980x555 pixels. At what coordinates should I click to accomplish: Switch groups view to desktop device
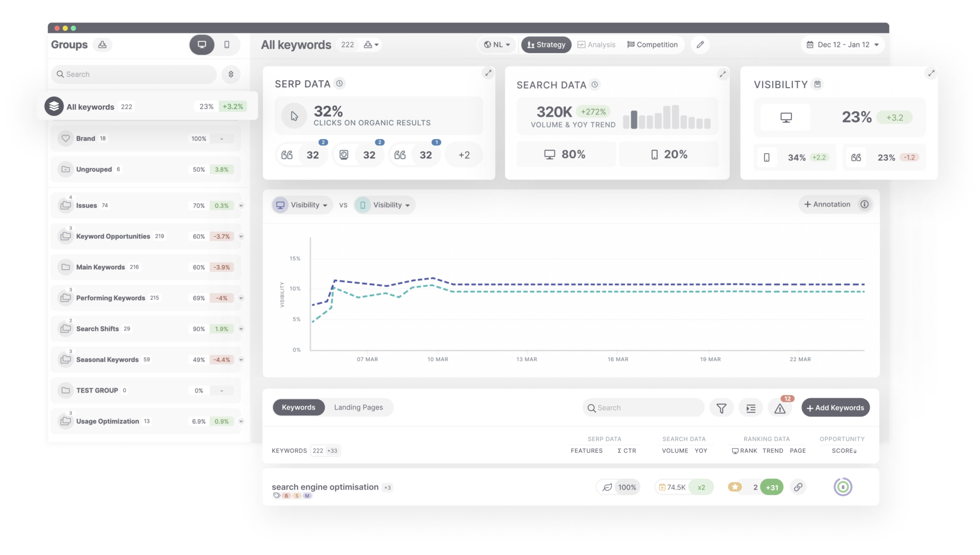click(202, 45)
